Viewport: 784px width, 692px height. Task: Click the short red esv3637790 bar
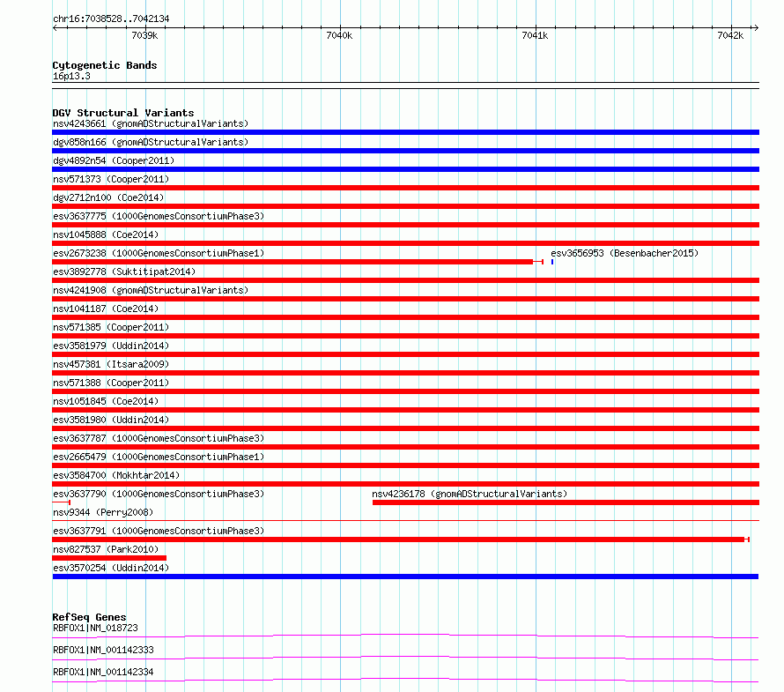62,502
